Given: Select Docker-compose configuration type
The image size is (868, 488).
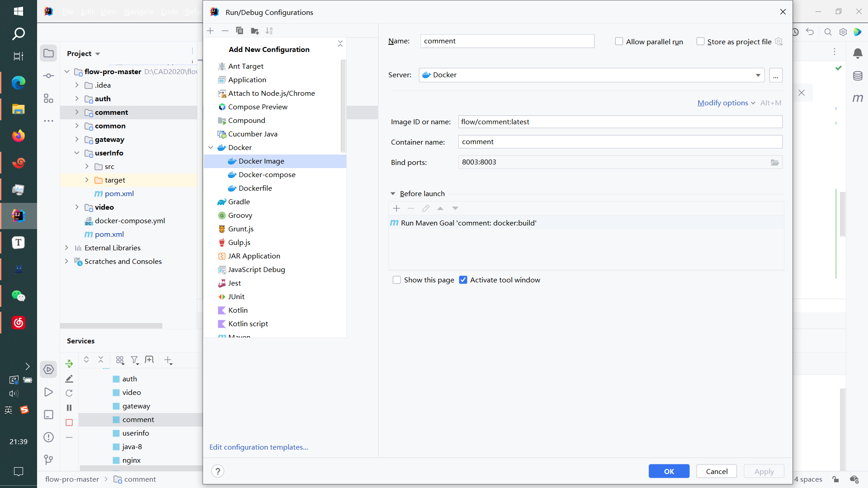Looking at the screenshot, I should (275, 175).
